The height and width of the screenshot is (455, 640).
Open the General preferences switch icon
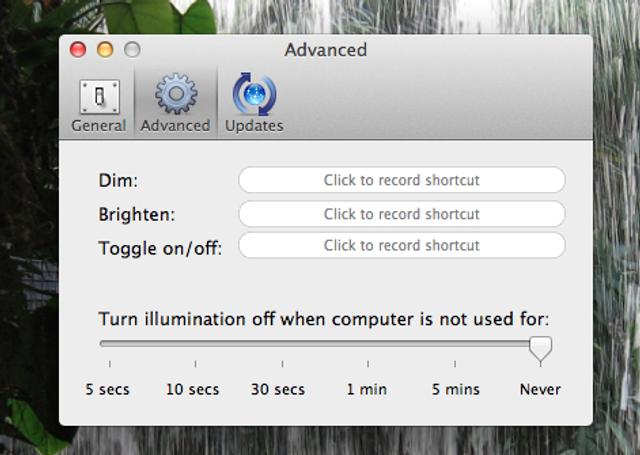[x=99, y=96]
